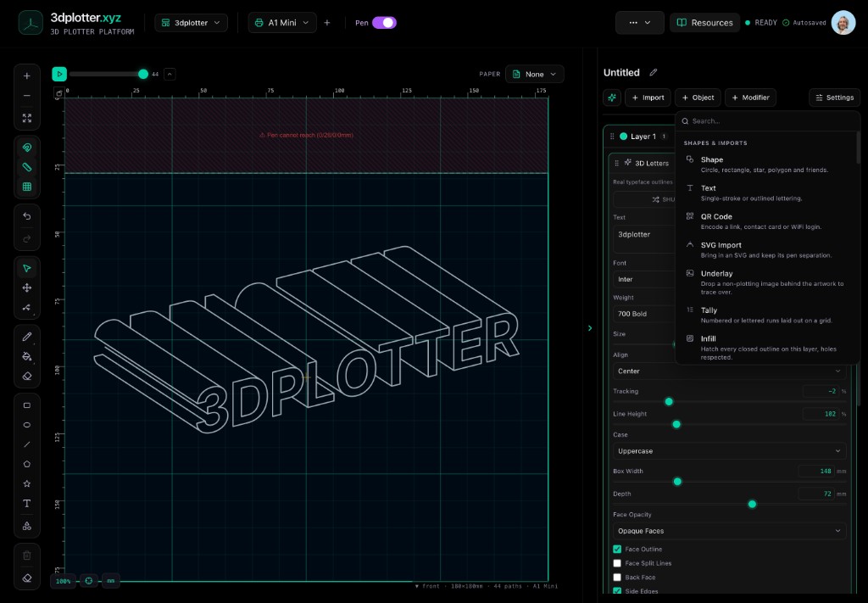The height and width of the screenshot is (603, 868).
Task: Collapse side panel with green chevron arrow
Action: (590, 328)
